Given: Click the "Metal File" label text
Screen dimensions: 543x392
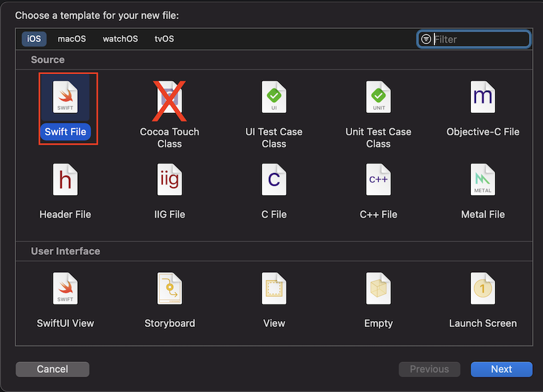Looking at the screenshot, I should coord(483,215).
